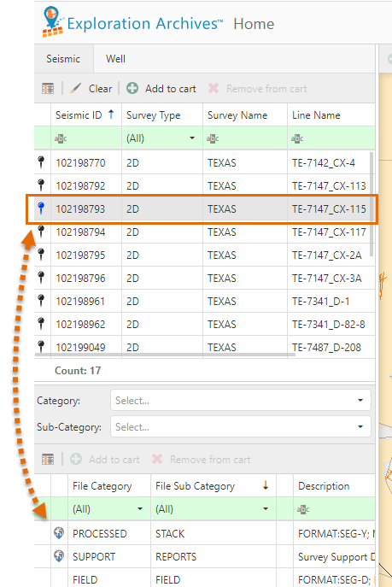Click filter icon in Line Name filter cell

pos(297,138)
